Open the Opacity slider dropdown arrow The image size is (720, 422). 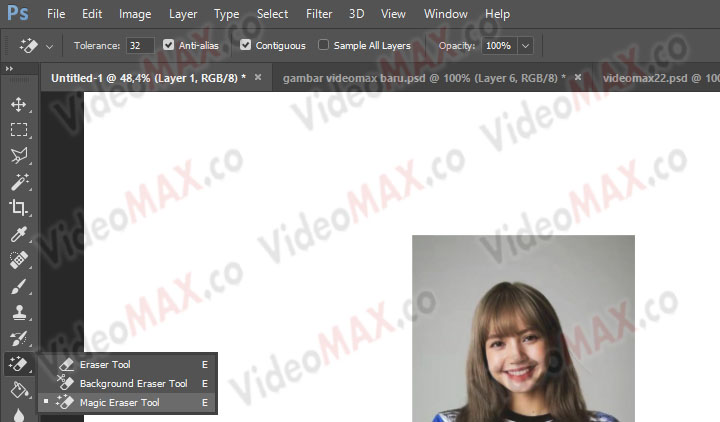point(525,45)
